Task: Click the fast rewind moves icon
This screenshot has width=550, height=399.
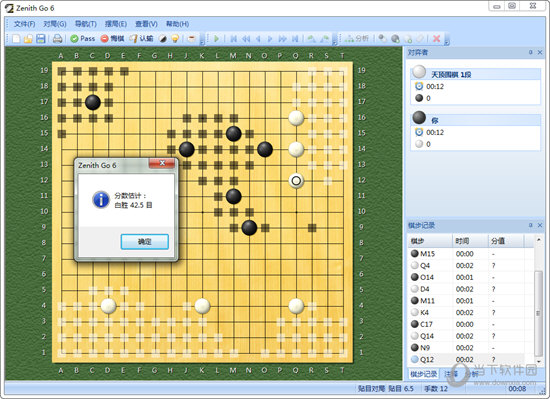Action: 246,39
